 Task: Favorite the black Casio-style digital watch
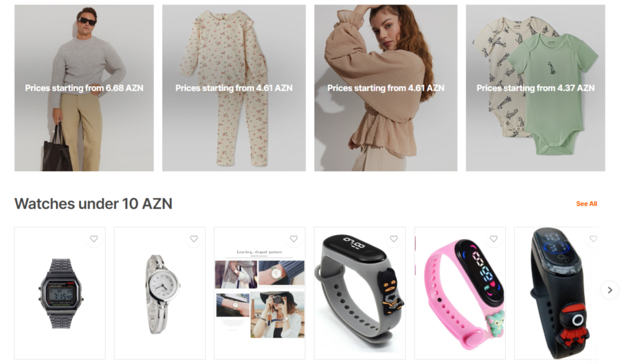[x=94, y=239]
